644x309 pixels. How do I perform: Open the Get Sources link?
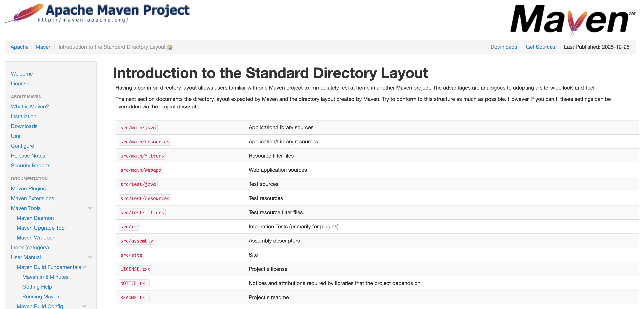pos(540,47)
